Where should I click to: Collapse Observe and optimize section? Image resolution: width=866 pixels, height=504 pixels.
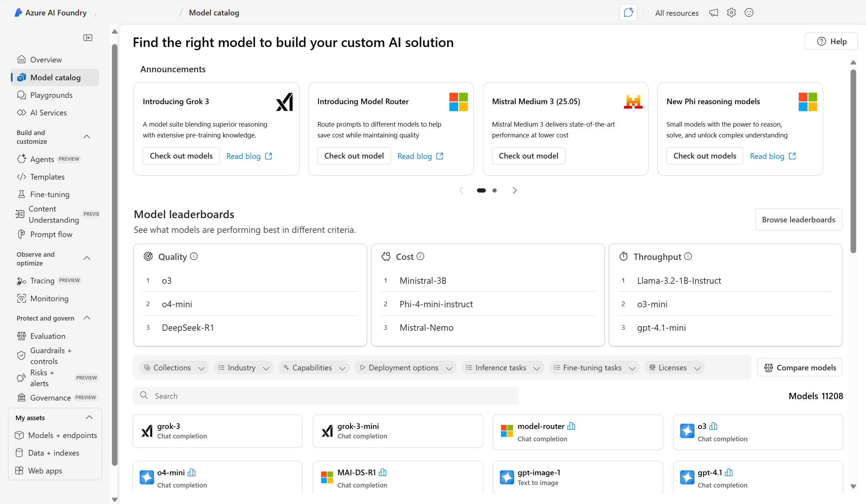[x=87, y=258]
